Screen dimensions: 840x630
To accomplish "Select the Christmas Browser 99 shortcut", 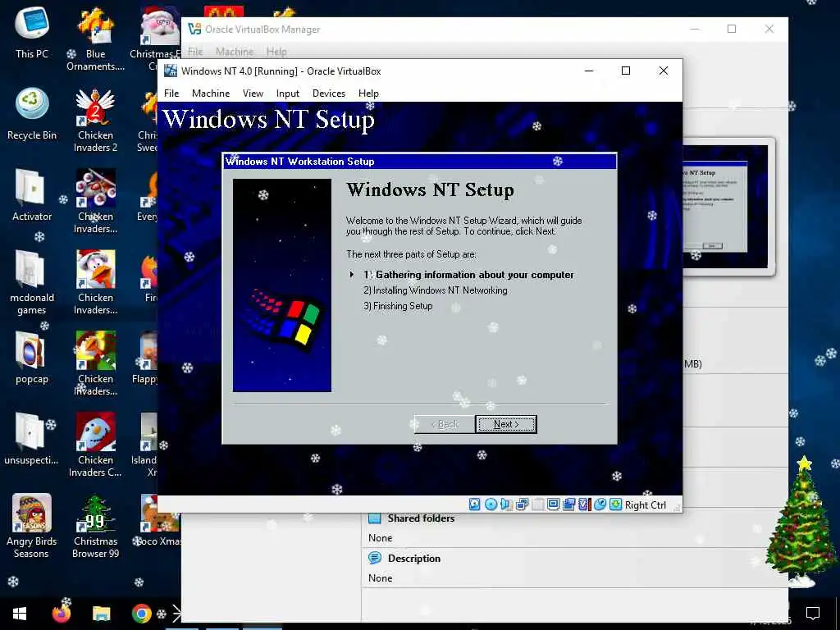I will tap(95, 526).
